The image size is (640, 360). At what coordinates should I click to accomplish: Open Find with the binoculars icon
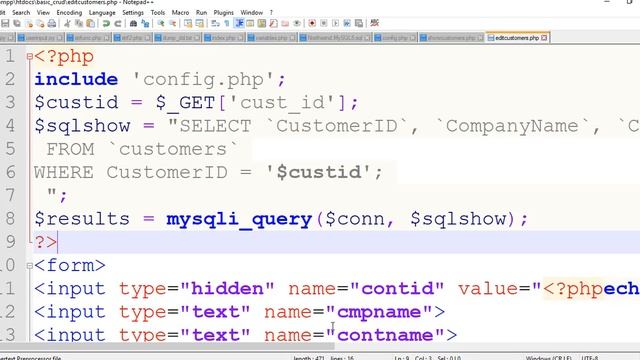[133, 23]
